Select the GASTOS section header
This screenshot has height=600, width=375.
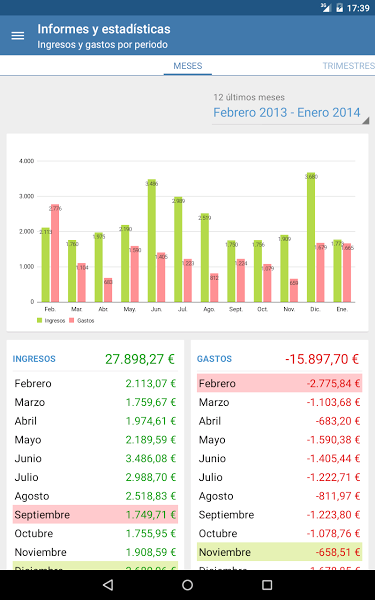point(214,359)
